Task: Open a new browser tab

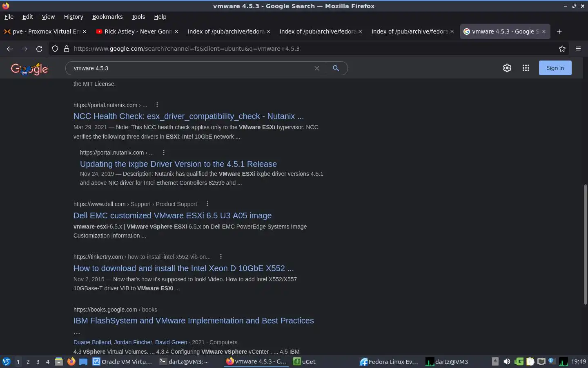Action: (x=559, y=31)
